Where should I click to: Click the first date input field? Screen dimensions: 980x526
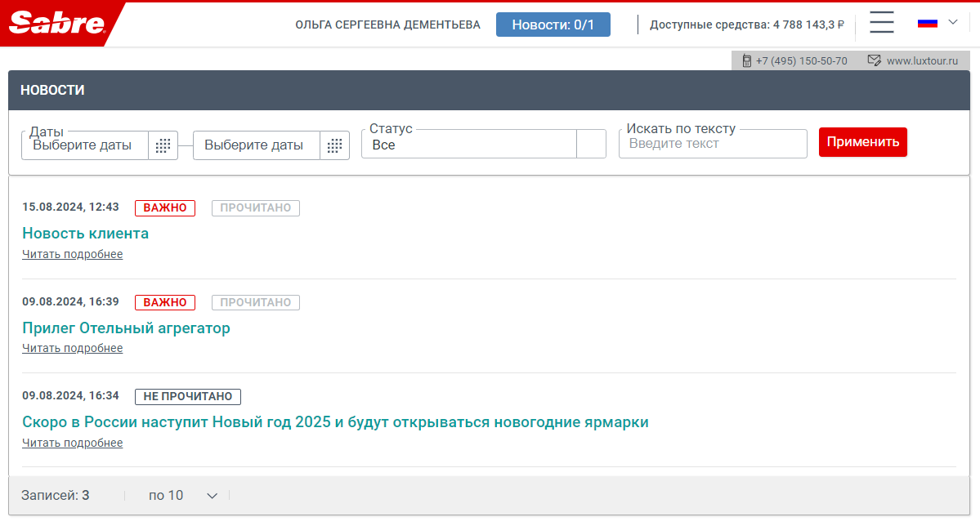(x=85, y=145)
